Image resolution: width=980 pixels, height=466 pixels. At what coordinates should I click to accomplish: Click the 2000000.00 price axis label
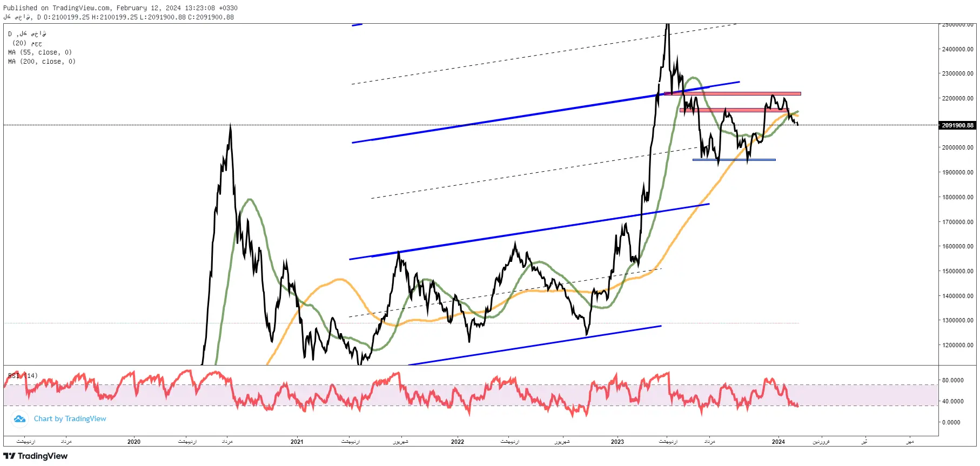click(957, 148)
